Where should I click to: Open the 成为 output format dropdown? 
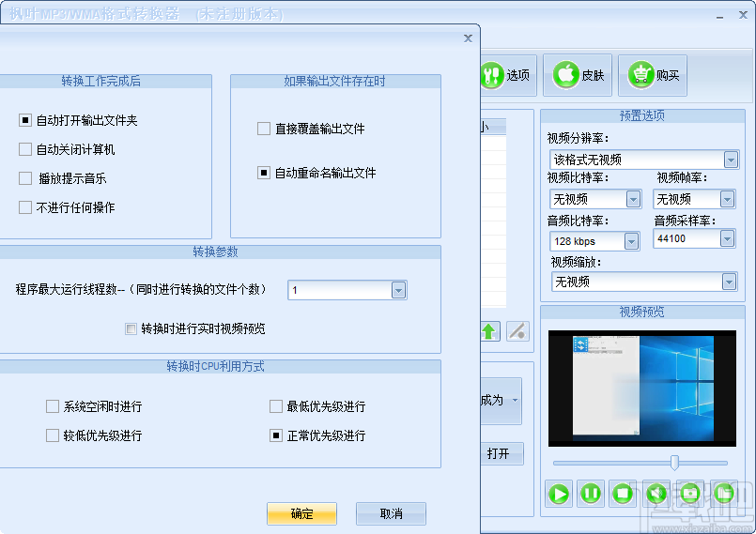tap(515, 400)
